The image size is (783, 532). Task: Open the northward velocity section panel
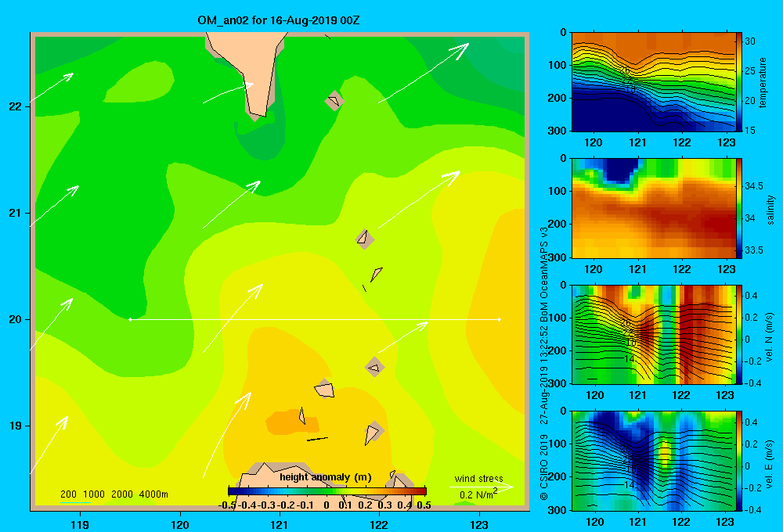point(653,334)
